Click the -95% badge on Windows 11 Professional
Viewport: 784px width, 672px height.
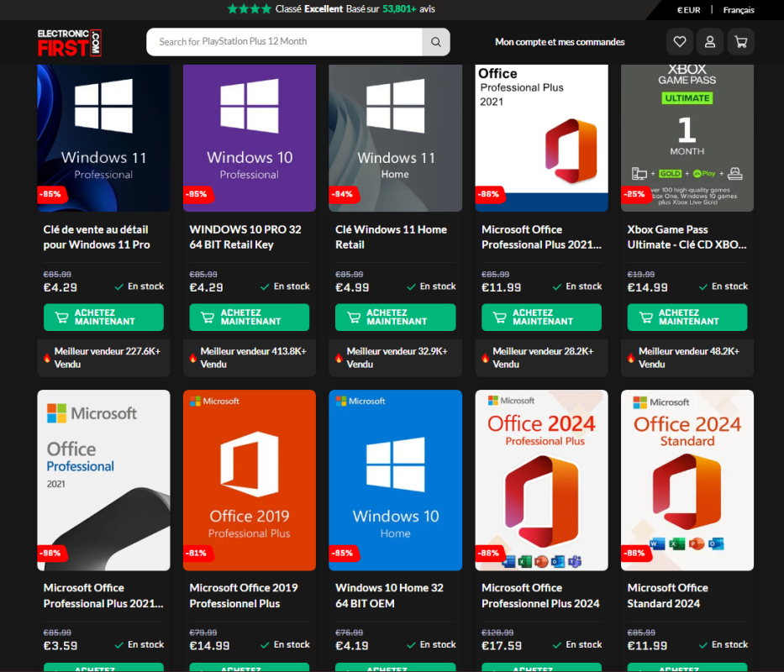click(51, 194)
